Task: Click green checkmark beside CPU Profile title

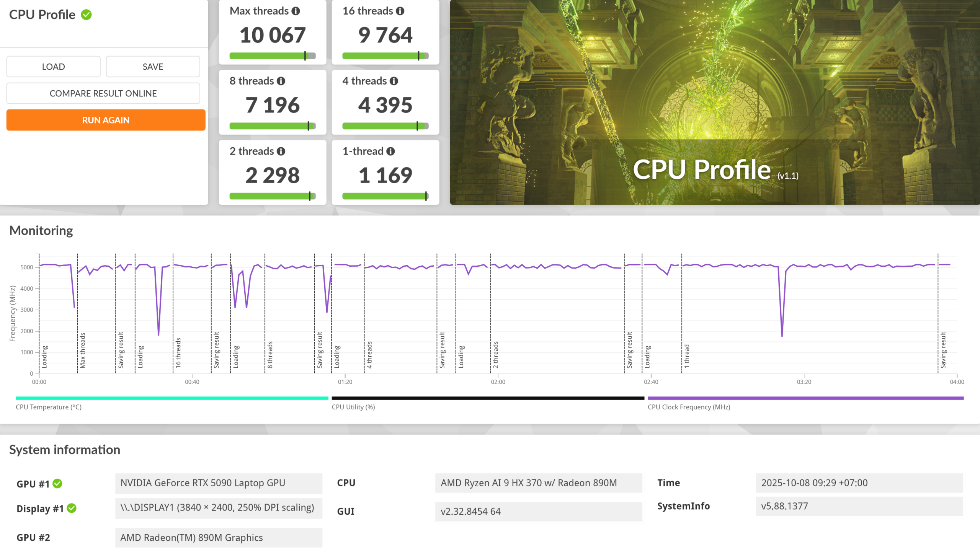Action: point(87,15)
